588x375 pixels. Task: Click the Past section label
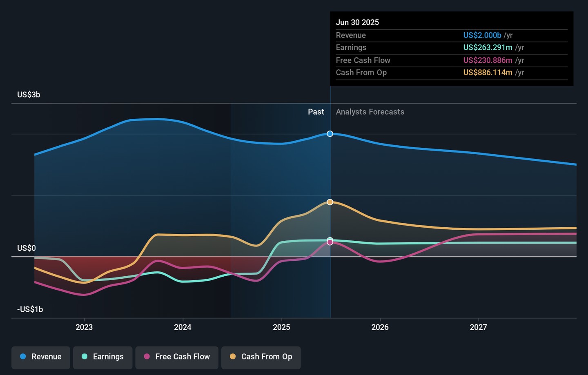tap(316, 112)
